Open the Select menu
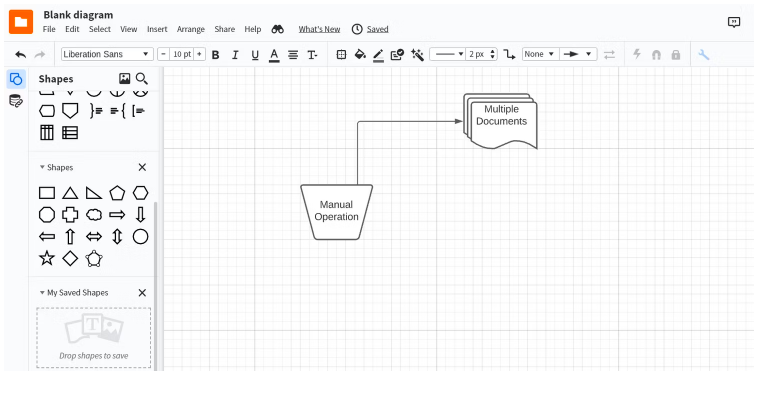 (x=100, y=29)
